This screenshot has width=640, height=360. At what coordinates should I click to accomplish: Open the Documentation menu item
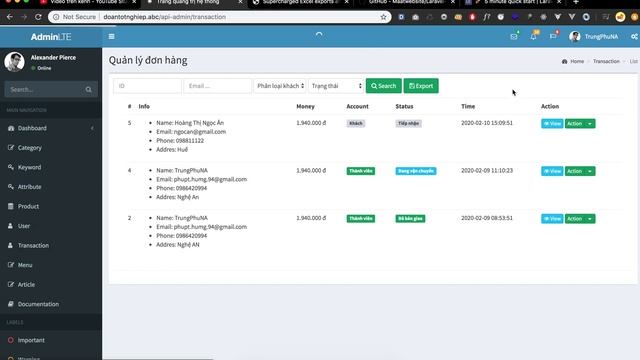pyautogui.click(x=51, y=304)
